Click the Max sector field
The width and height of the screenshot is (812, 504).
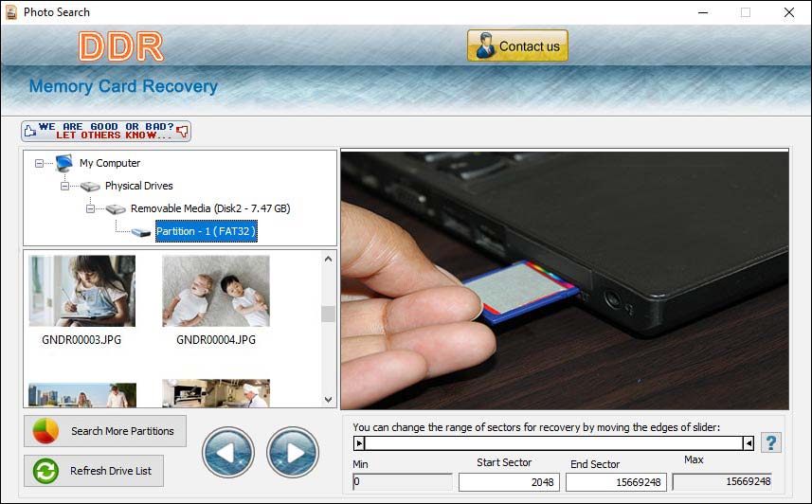coord(722,481)
